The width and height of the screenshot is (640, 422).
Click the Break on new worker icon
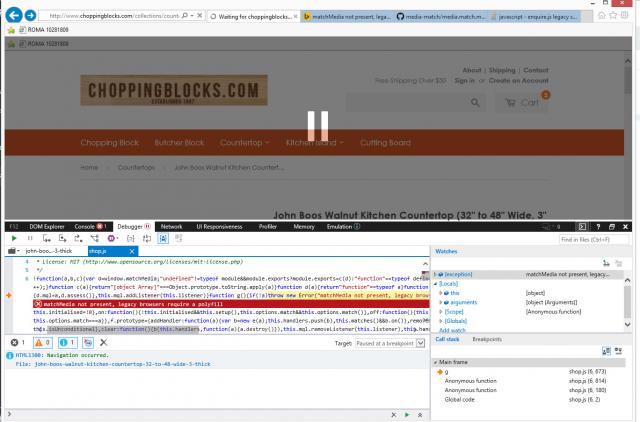coord(95,238)
